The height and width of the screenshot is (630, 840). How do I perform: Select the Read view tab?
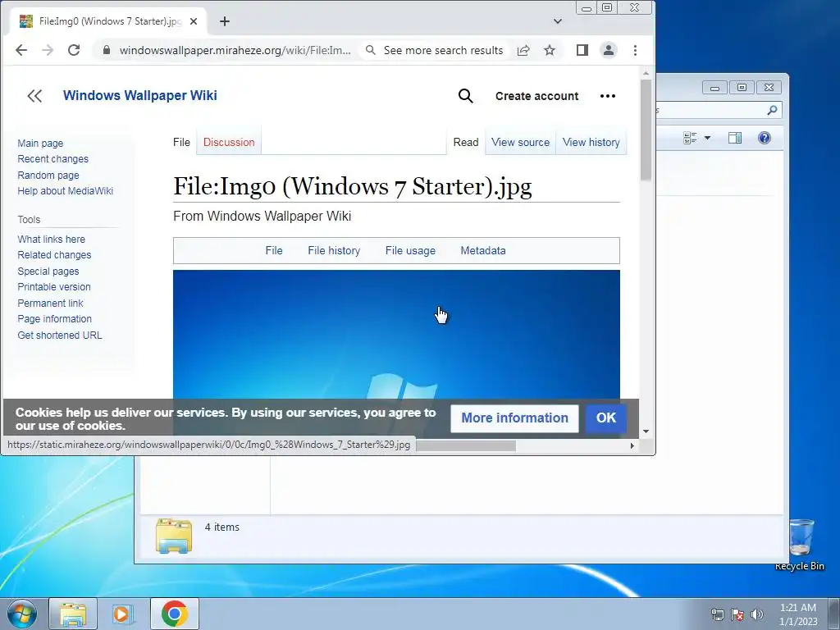[466, 142]
